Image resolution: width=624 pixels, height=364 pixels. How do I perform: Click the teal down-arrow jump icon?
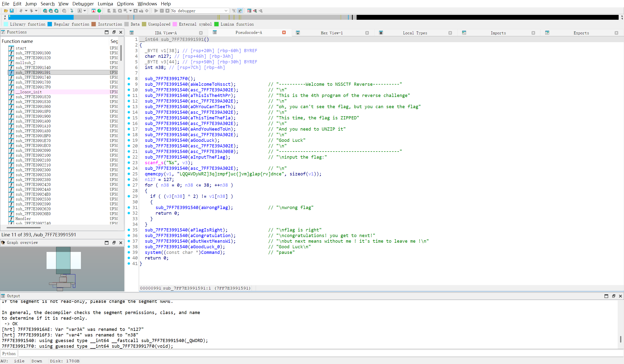(x=72, y=11)
